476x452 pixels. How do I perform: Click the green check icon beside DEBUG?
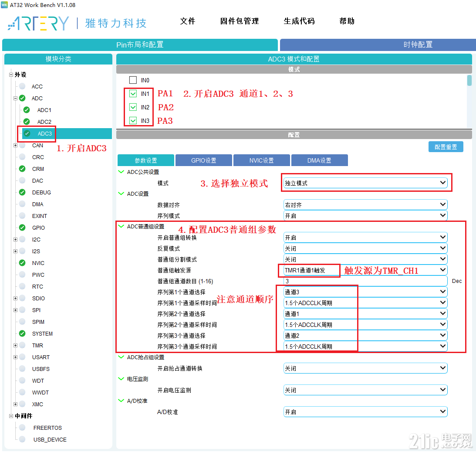22,192
